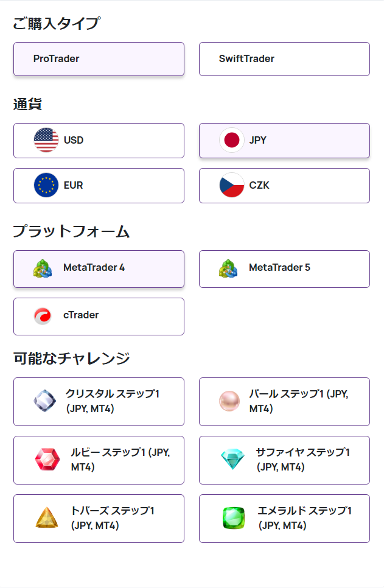Viewport: 384px width, 588px height.
Task: Click the Czech flag icon
Action: click(x=232, y=186)
